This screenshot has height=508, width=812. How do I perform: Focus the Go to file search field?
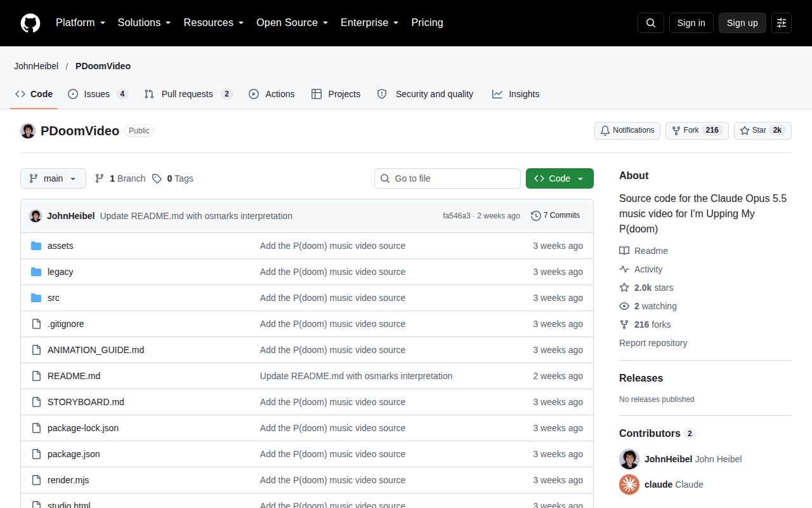click(447, 178)
